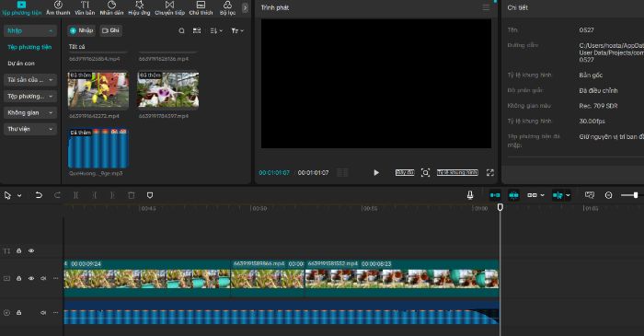Click the Nhập import button
644x336 pixels.
[x=81, y=30]
